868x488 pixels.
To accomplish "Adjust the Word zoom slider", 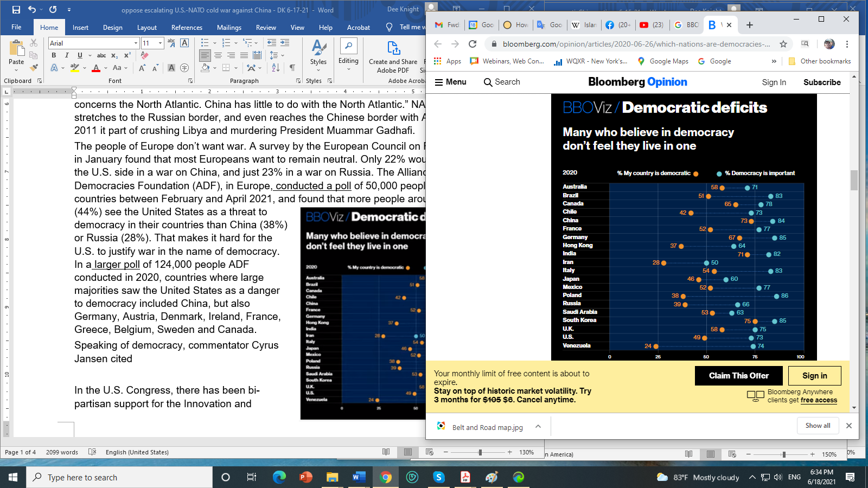I will tap(480, 452).
